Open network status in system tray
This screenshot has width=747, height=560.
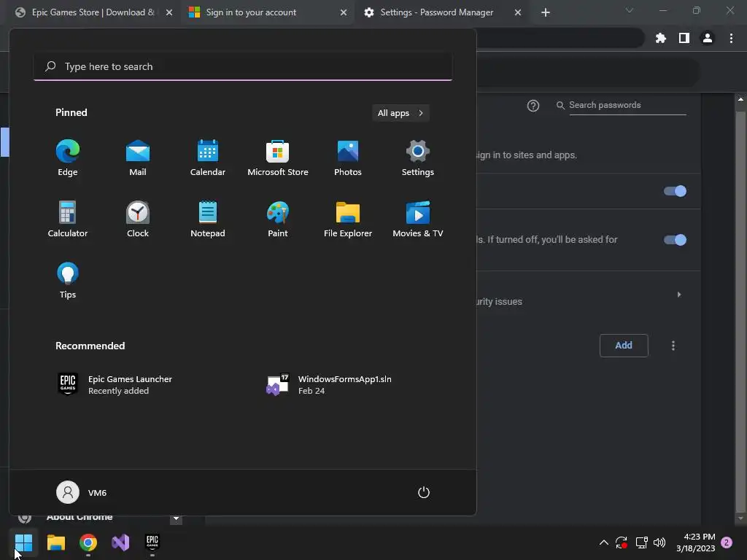click(641, 542)
